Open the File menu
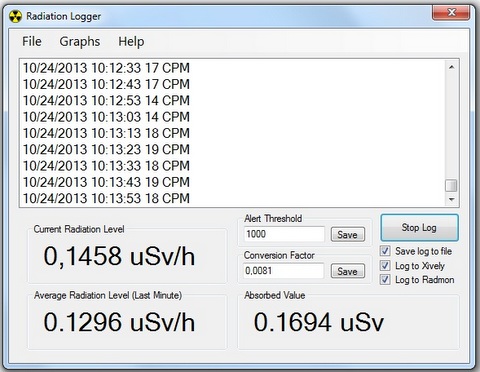Image resolution: width=480 pixels, height=372 pixels. [32, 42]
